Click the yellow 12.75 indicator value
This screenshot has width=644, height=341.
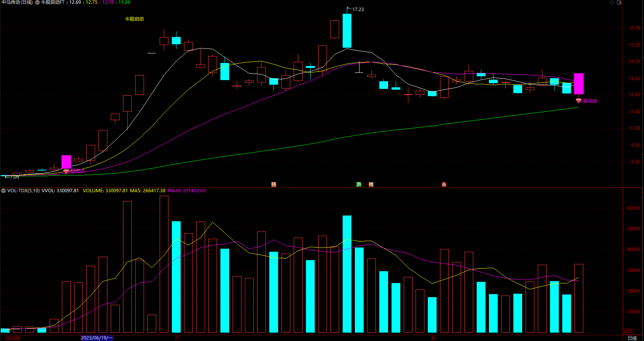[91, 2]
